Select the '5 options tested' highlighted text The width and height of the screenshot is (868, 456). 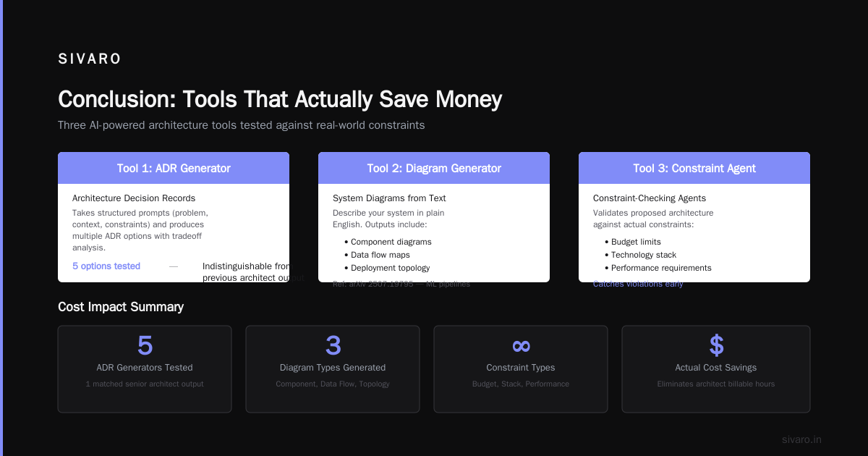(x=106, y=266)
